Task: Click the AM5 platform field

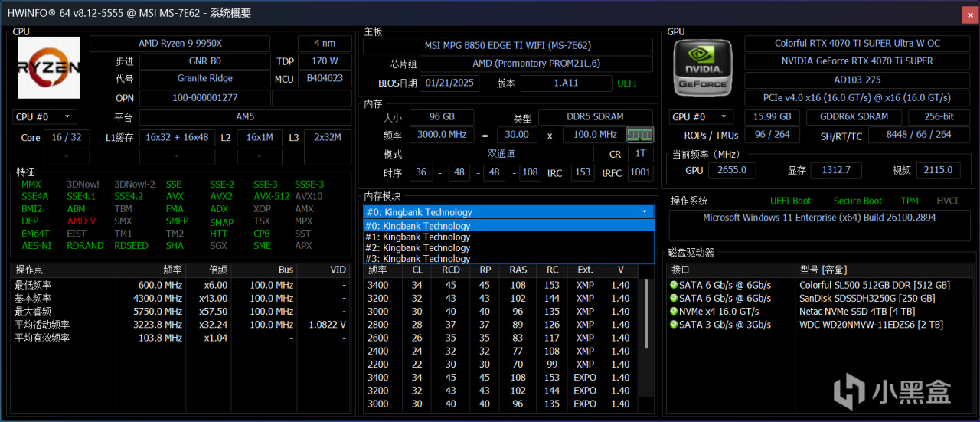Action: click(x=245, y=117)
